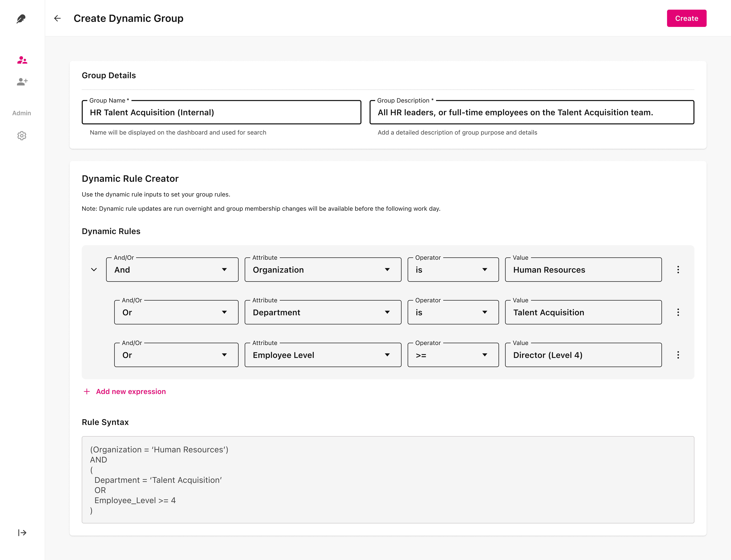Click the Talent Acquisition value field
731x560 pixels.
pyautogui.click(x=583, y=312)
